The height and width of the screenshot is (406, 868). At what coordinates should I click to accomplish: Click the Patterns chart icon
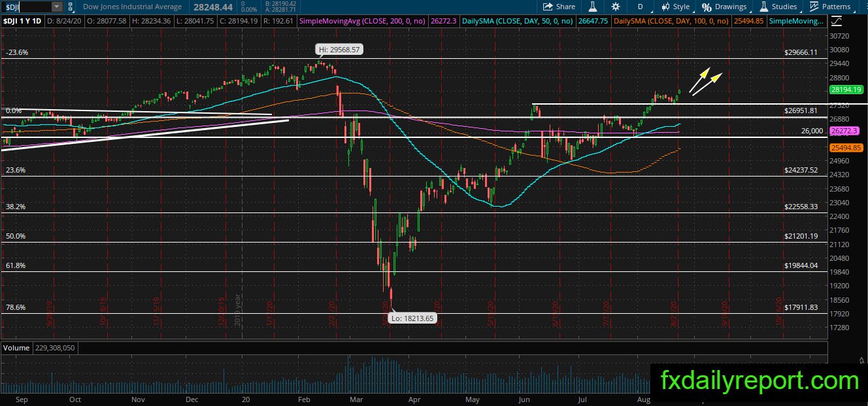pos(814,7)
